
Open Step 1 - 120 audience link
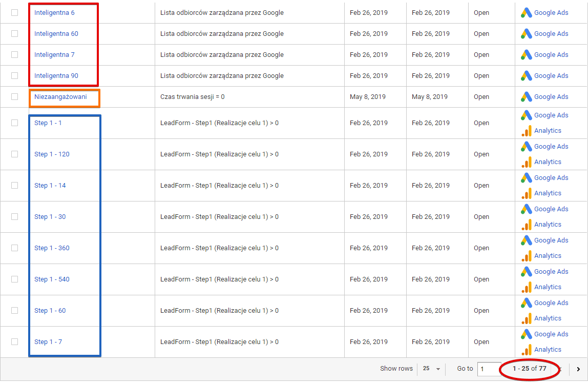(x=52, y=154)
